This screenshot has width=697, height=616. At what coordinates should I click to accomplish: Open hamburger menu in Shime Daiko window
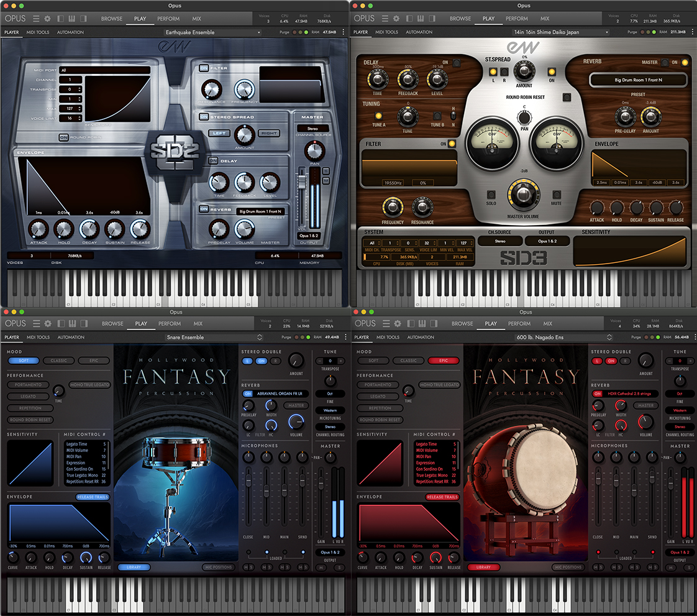click(385, 19)
